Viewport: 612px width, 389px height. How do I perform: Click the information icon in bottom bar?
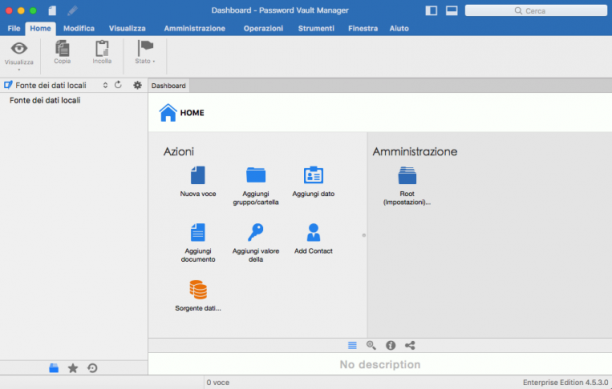391,345
